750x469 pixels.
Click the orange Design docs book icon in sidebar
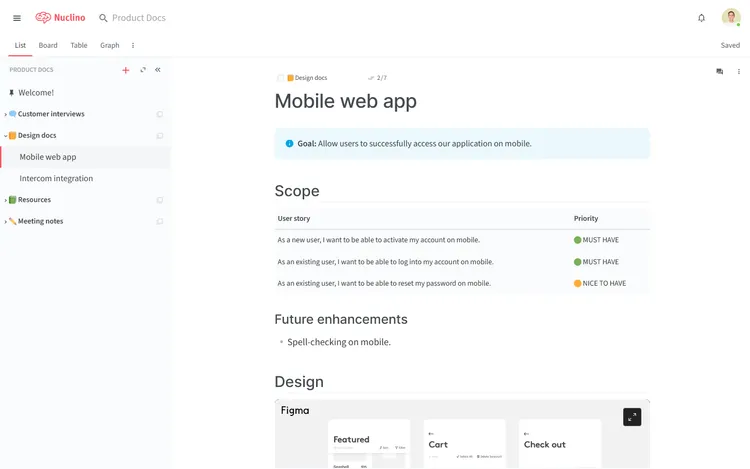tap(13, 135)
